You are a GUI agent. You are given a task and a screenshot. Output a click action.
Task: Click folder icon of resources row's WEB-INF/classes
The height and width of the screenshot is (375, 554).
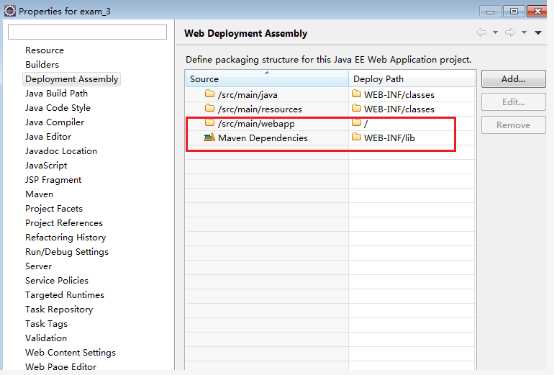click(357, 108)
